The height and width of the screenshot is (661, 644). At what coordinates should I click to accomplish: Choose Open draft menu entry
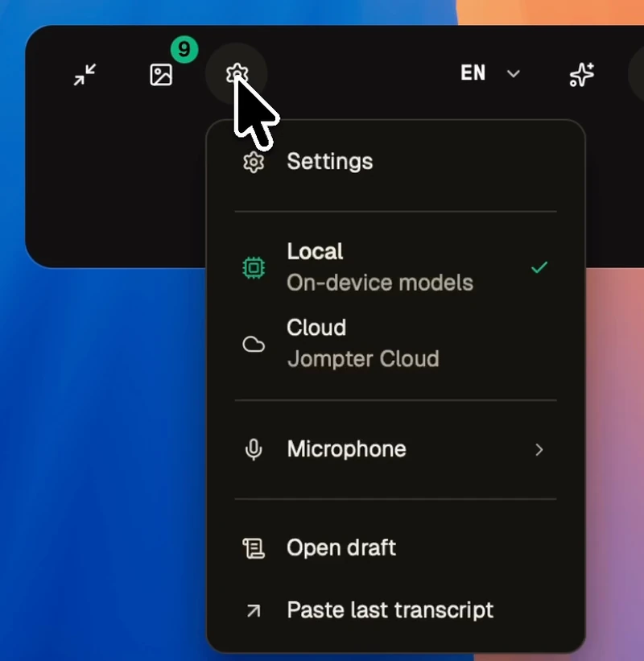pyautogui.click(x=395, y=548)
